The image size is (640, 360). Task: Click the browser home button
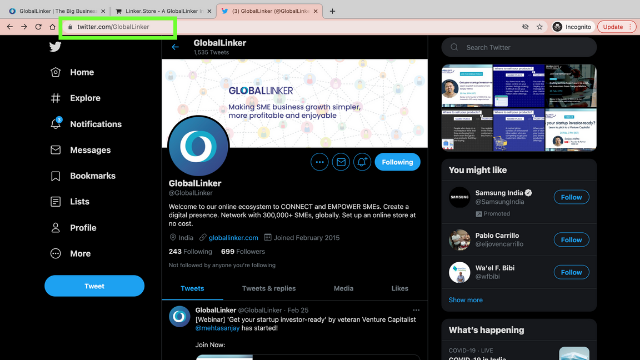coord(52,27)
